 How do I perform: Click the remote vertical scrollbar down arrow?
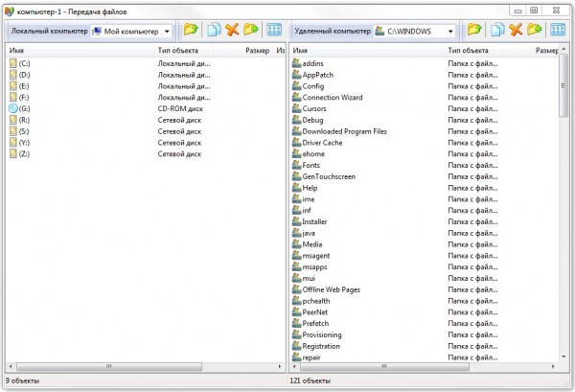click(563, 357)
